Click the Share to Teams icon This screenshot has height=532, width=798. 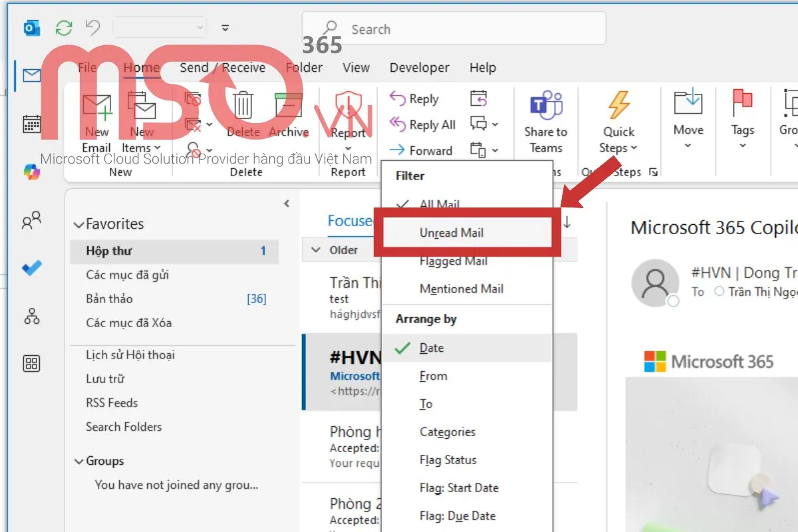545,123
